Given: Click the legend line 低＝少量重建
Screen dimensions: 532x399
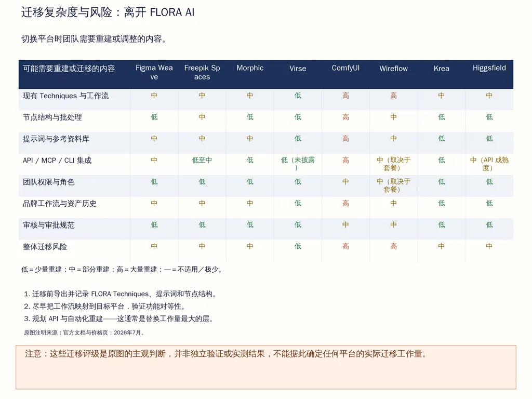Looking at the screenshot, I should coord(122,270).
